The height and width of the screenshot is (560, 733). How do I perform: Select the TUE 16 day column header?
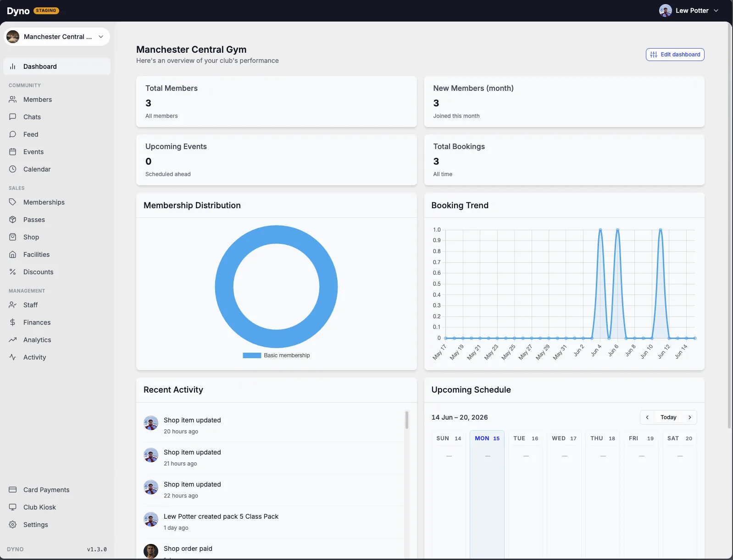click(526, 438)
